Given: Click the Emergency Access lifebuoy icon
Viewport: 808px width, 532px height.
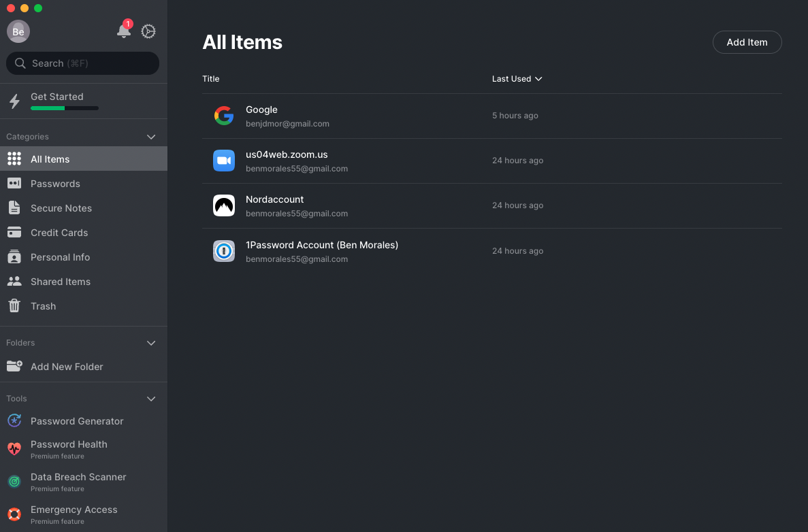Looking at the screenshot, I should 14,514.
